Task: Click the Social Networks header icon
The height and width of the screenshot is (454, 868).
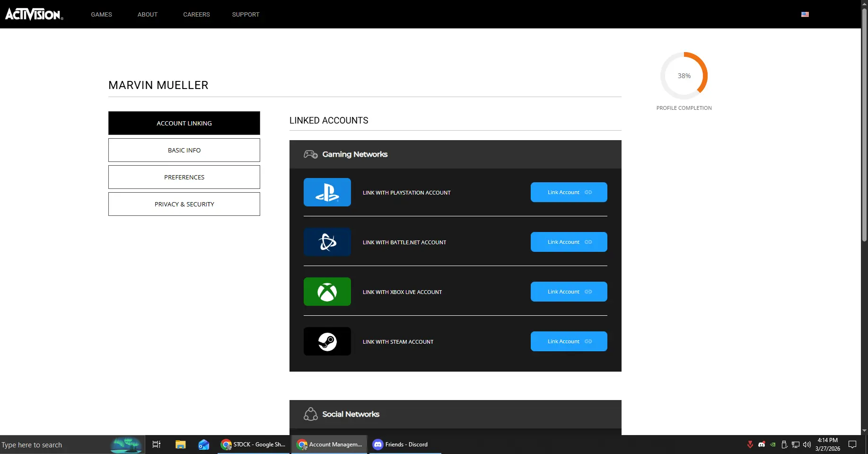Action: [x=310, y=414]
